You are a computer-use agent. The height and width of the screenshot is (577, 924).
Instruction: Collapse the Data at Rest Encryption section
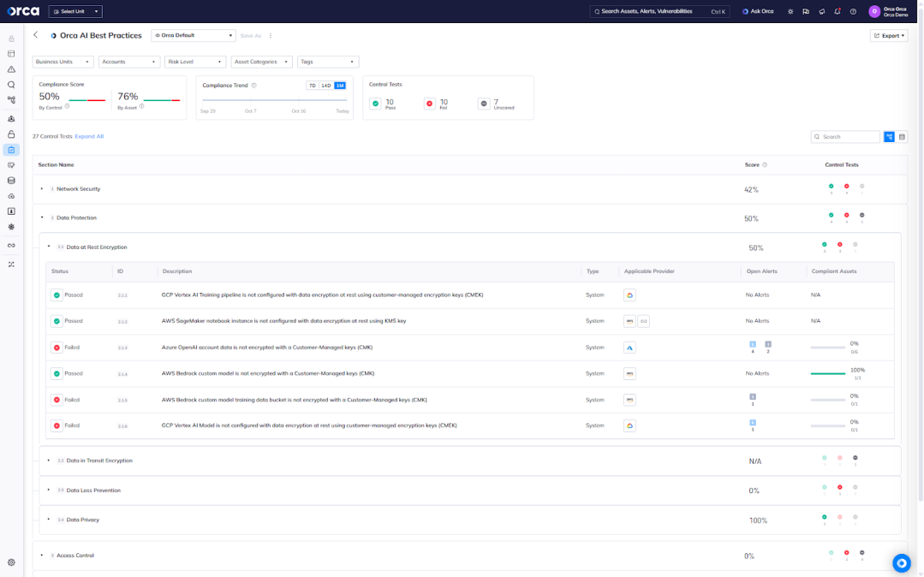pyautogui.click(x=50, y=246)
